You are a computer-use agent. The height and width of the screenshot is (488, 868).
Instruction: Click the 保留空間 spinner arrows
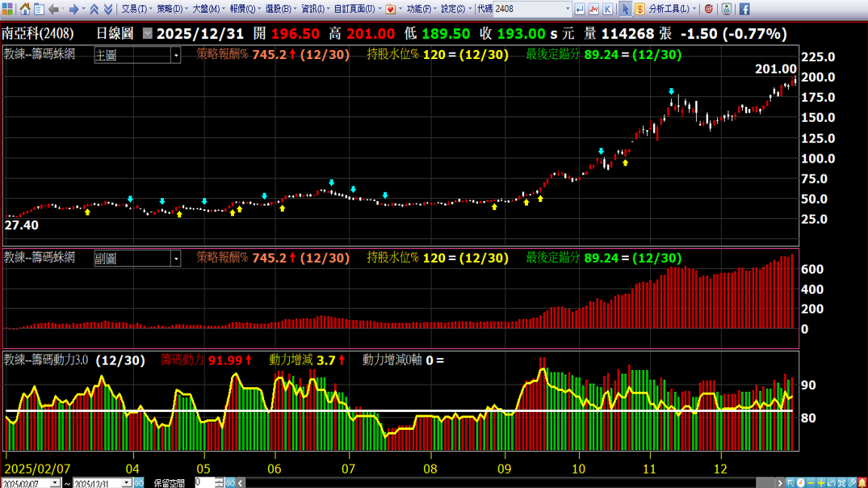point(219,483)
